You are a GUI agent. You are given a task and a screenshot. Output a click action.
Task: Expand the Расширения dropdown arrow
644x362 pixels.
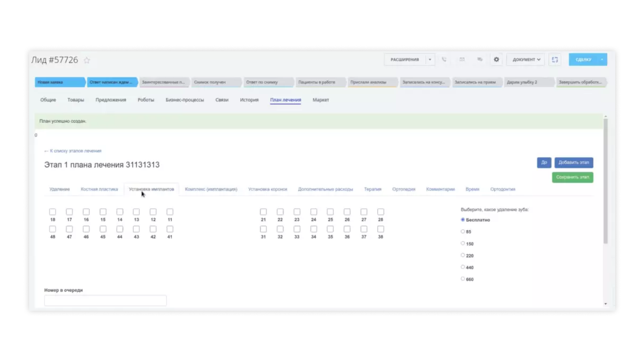click(430, 60)
